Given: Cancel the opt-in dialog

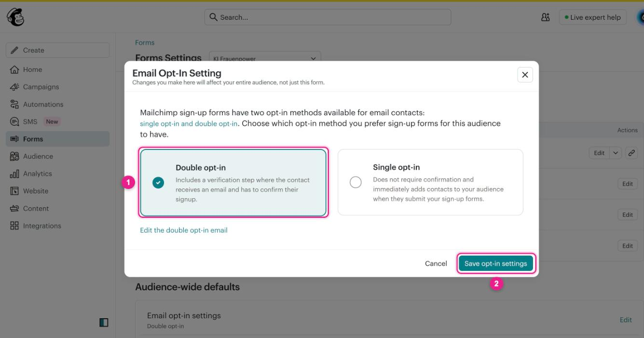Looking at the screenshot, I should [x=436, y=263].
